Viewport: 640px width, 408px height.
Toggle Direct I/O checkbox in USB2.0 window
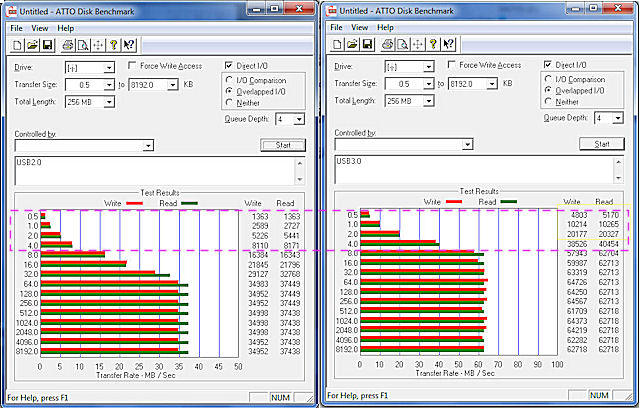click(x=229, y=66)
